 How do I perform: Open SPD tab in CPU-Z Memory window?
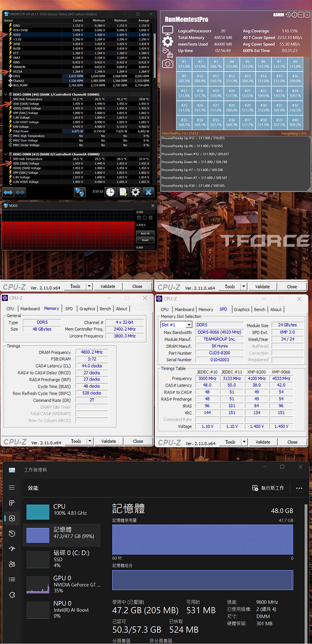(x=69, y=309)
